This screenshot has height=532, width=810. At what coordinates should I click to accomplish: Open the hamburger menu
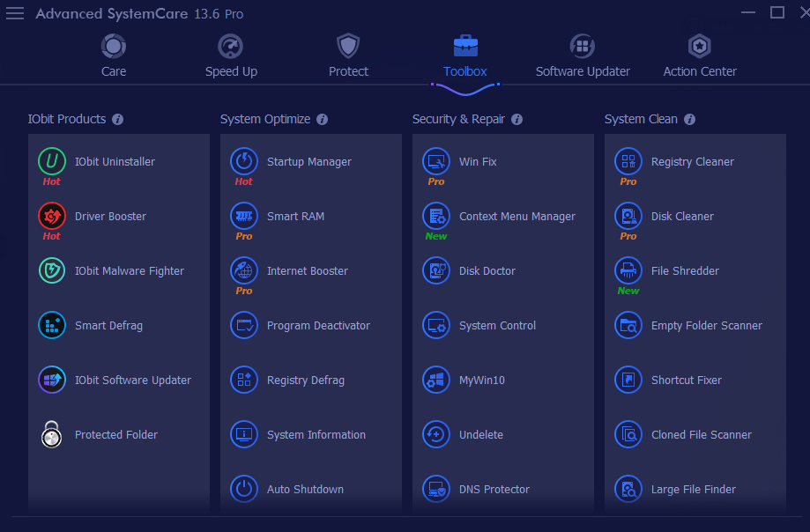click(x=14, y=12)
